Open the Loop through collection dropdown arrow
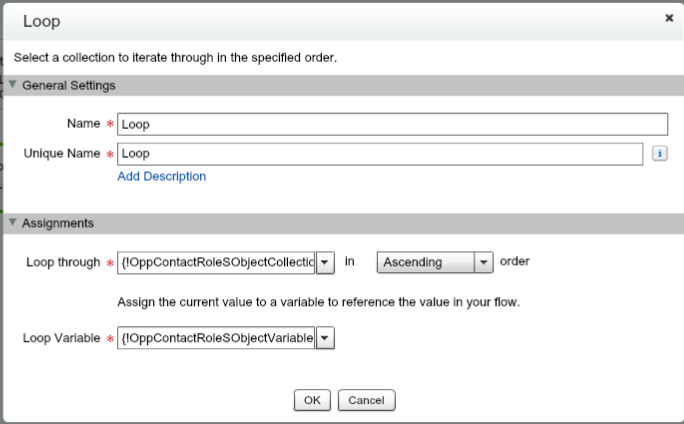 (x=325, y=262)
